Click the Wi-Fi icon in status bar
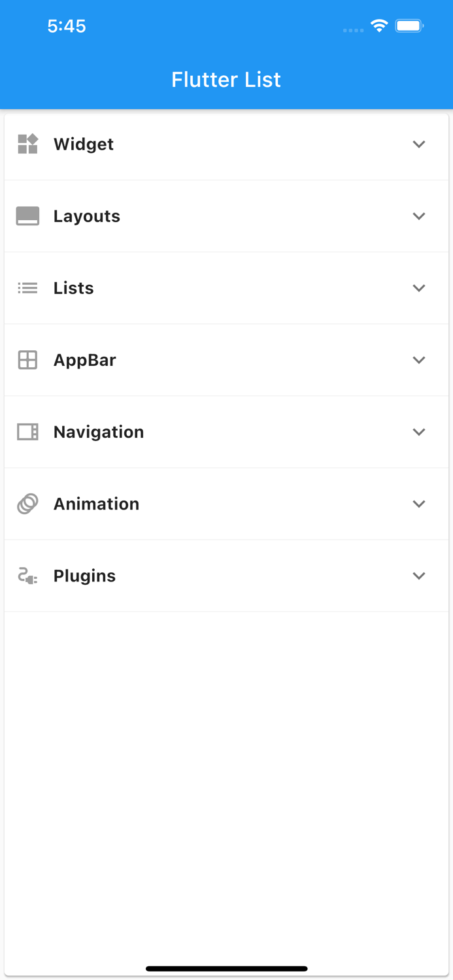The height and width of the screenshot is (980, 453). click(x=379, y=26)
